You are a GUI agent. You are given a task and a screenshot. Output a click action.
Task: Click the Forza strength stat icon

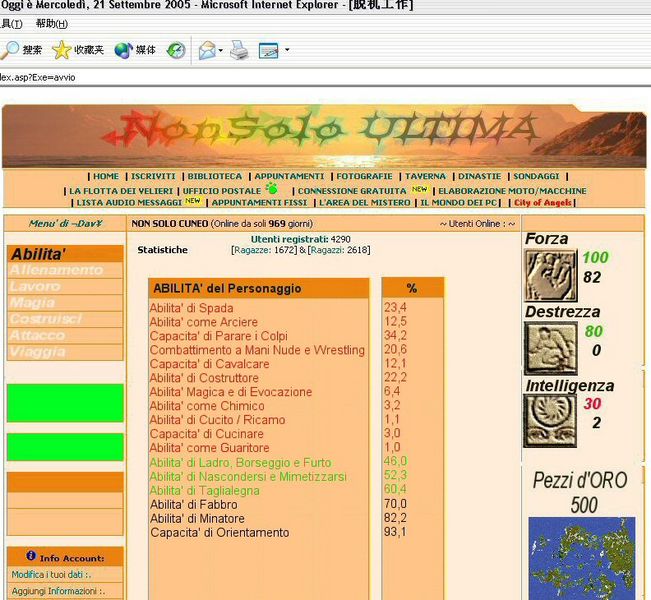click(x=549, y=276)
